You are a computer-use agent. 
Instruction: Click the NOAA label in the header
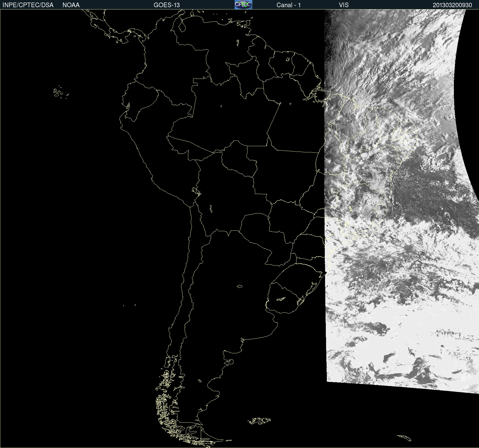coord(71,5)
